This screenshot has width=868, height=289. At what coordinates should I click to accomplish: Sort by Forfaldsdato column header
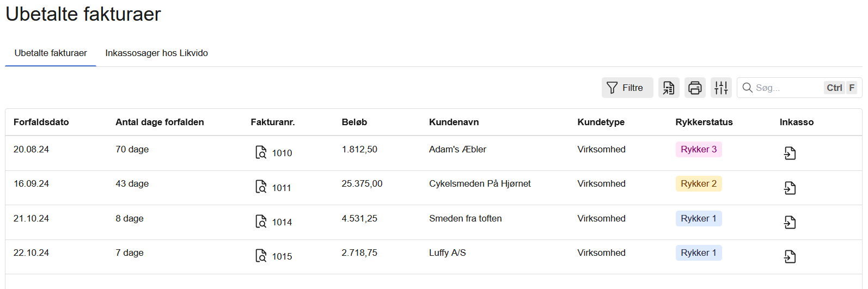(41, 122)
